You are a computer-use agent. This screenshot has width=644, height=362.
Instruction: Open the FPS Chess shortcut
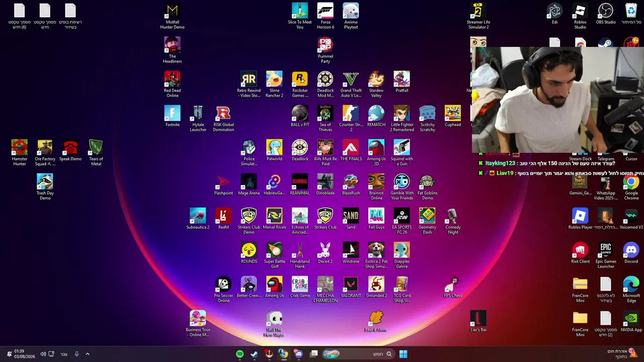tap(452, 287)
